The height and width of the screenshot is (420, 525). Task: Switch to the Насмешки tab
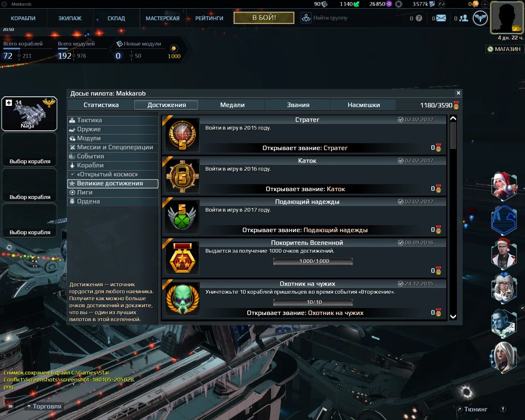click(x=363, y=105)
